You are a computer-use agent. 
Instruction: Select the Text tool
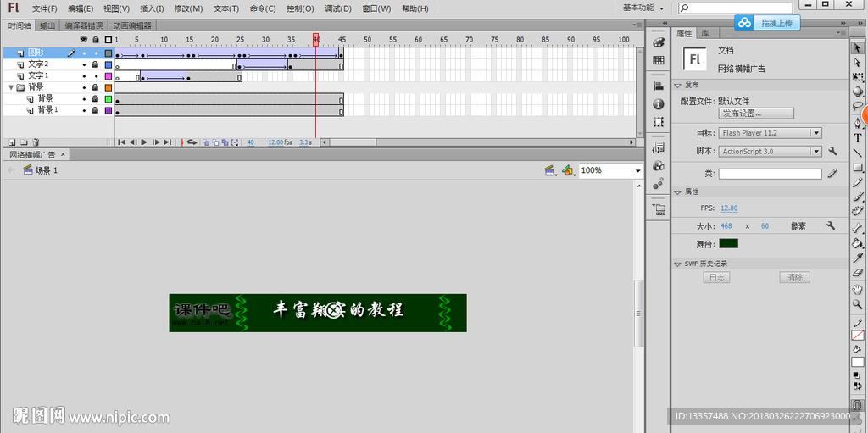click(x=858, y=138)
